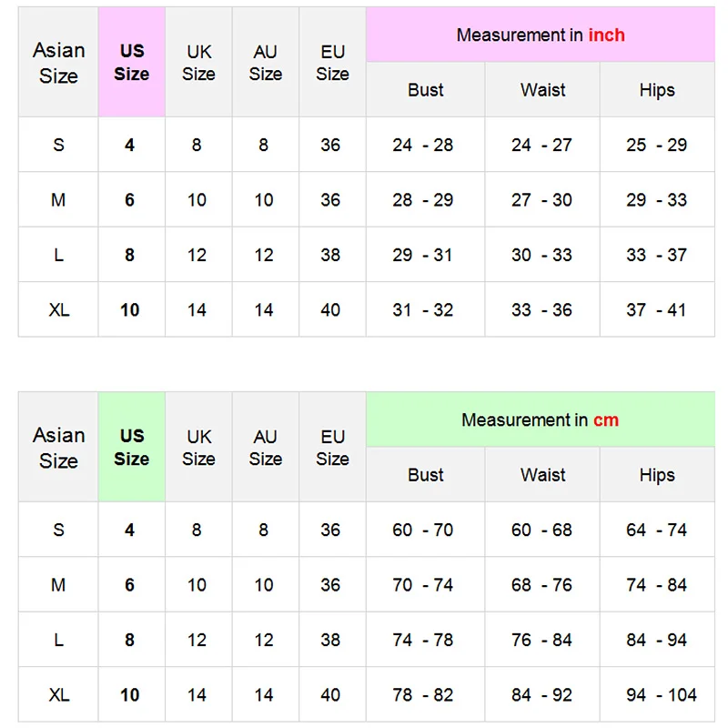Select the "76 - 84" waist cell
Viewport: 728px width, 728px height.
tap(541, 641)
